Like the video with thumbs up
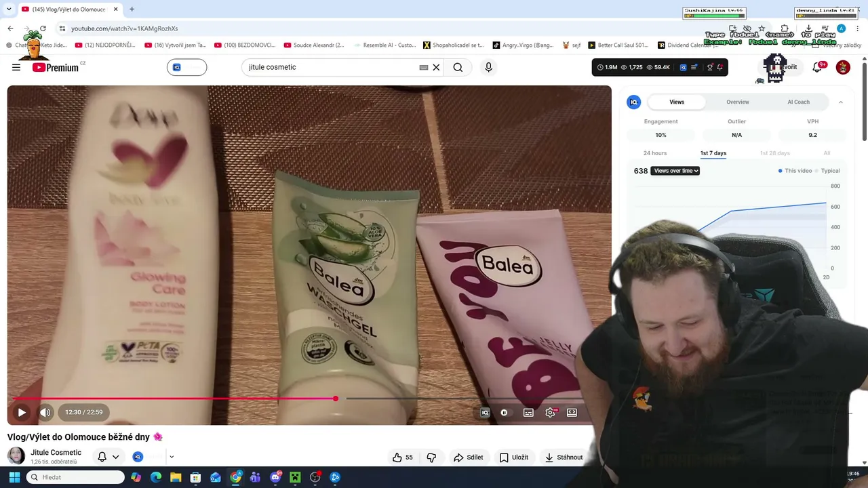 pos(403,457)
